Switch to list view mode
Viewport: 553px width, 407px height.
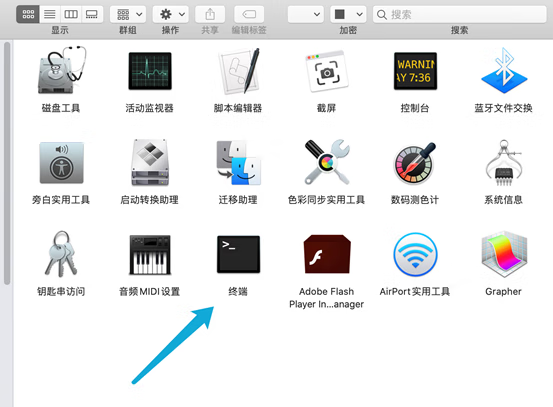pyautogui.click(x=50, y=14)
